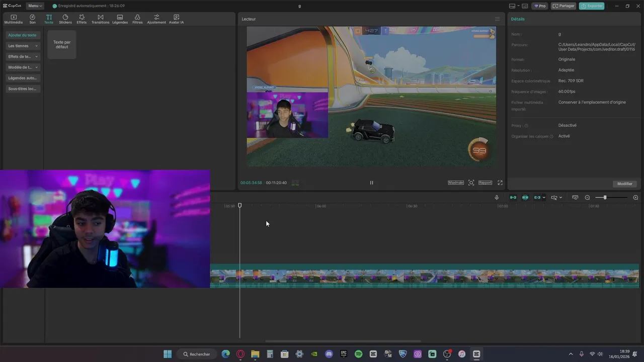Image resolution: width=644 pixels, height=362 pixels.
Task: Click the player scopes indicator icon
Action: 295,183
